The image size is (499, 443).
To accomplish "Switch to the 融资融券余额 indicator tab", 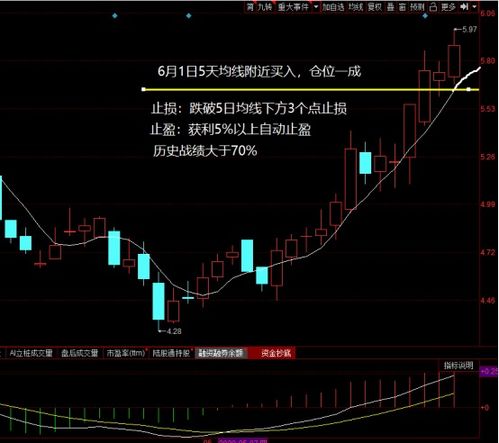I will point(221,353).
